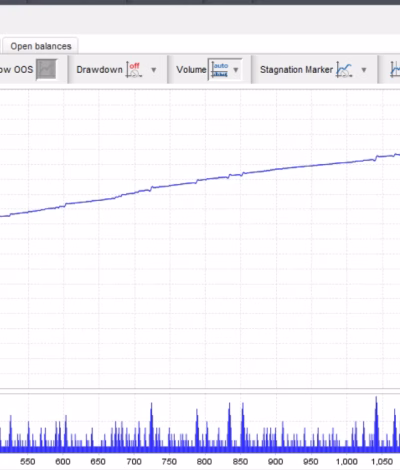Screen dimensions: 400x470
Task: Click the 1,000 label on the x-axis
Action: click(x=347, y=462)
